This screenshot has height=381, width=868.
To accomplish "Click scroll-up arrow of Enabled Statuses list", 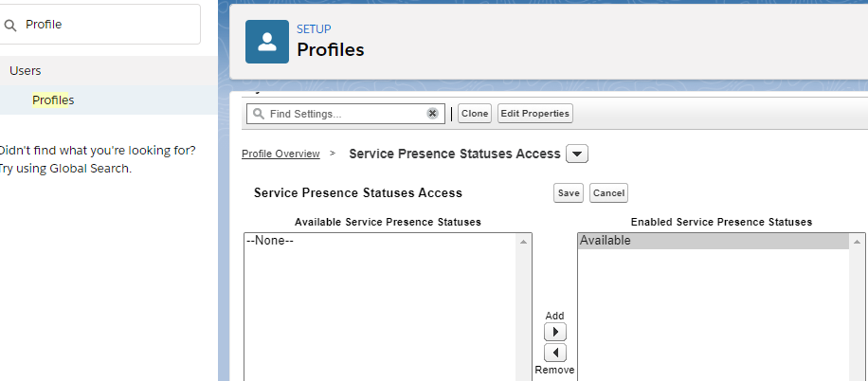I will point(858,242).
